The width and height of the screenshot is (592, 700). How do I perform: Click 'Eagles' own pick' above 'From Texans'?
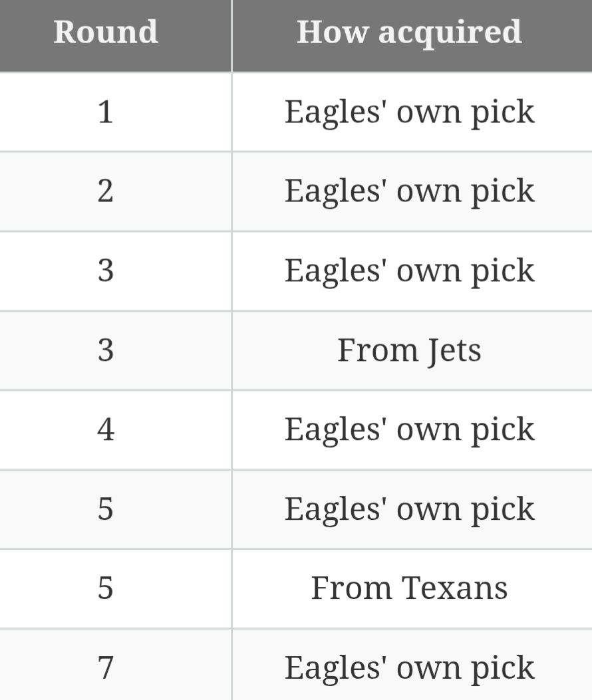[x=409, y=509]
